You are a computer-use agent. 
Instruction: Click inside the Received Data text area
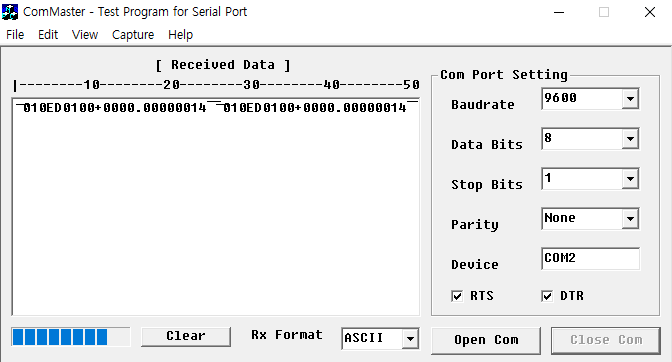coord(216,207)
